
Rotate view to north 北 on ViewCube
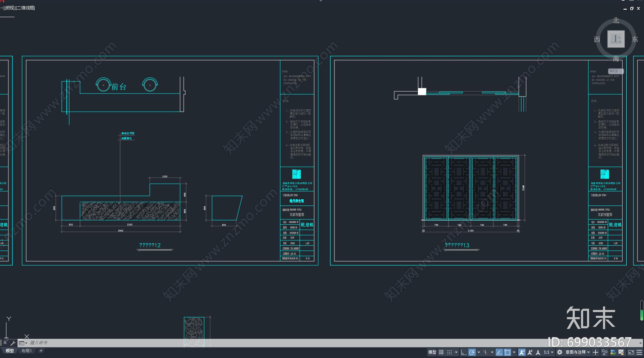pyautogui.click(x=616, y=21)
